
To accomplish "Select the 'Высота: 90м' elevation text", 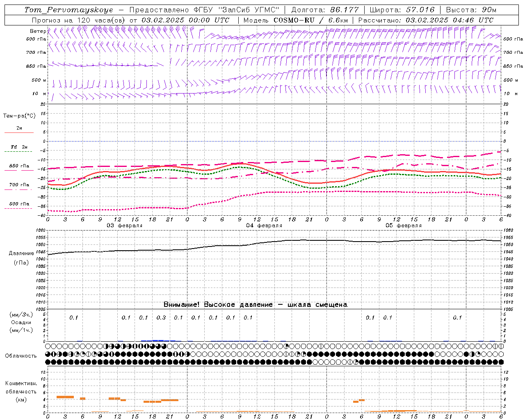I will 471,10.
